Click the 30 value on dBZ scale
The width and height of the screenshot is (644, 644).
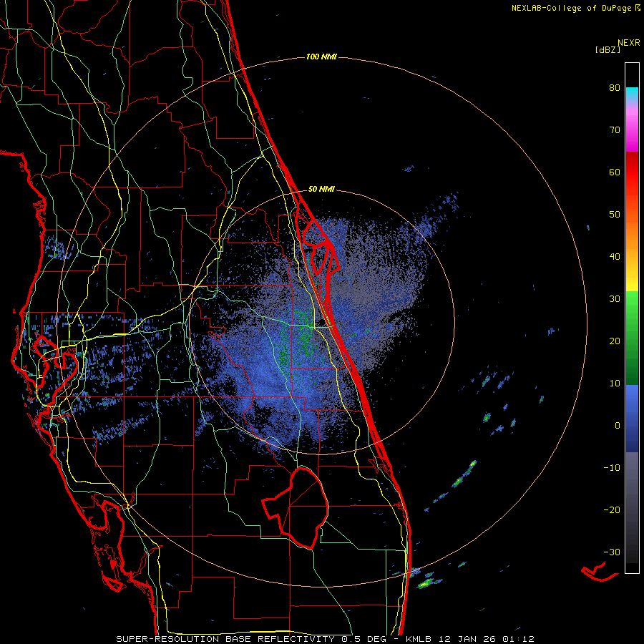615,299
